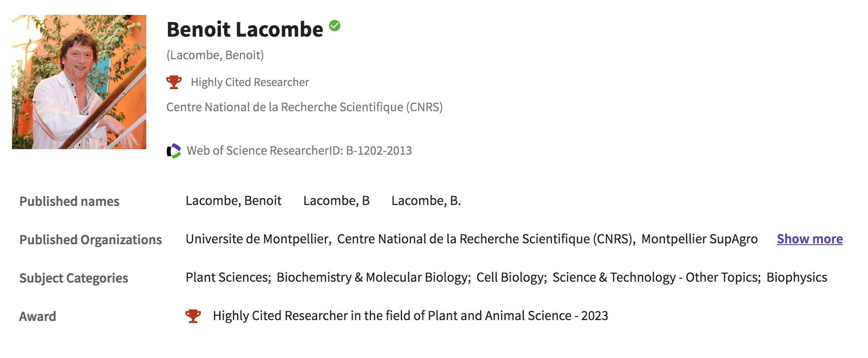The width and height of the screenshot is (868, 358).
Task: Click the Plant Sciences subject category
Action: click(228, 277)
